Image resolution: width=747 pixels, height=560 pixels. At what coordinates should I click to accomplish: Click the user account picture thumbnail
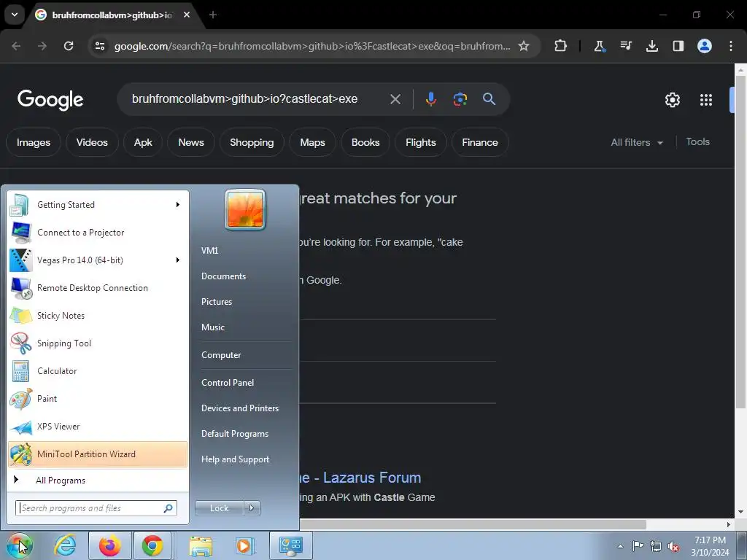coord(245,209)
